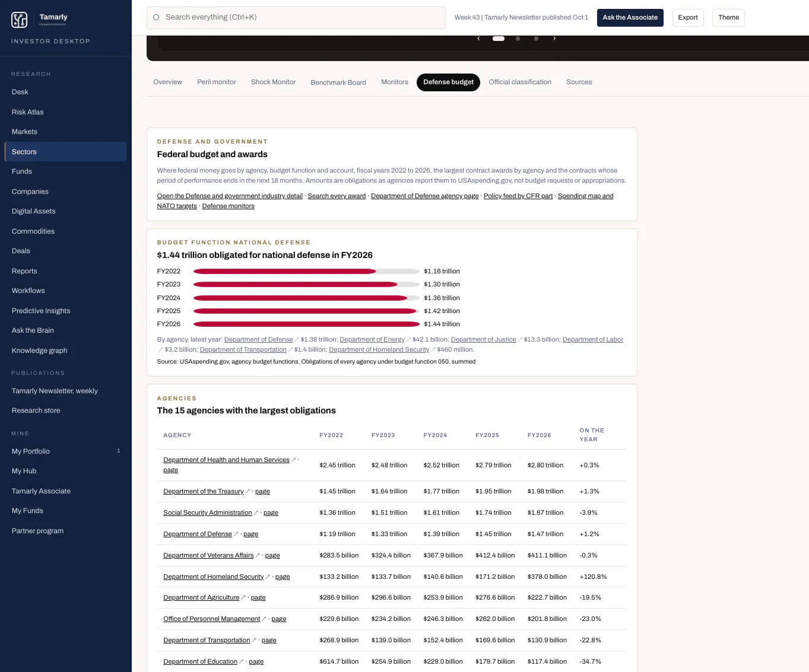Click Department of Veterans Affairs in agencies table

click(208, 555)
